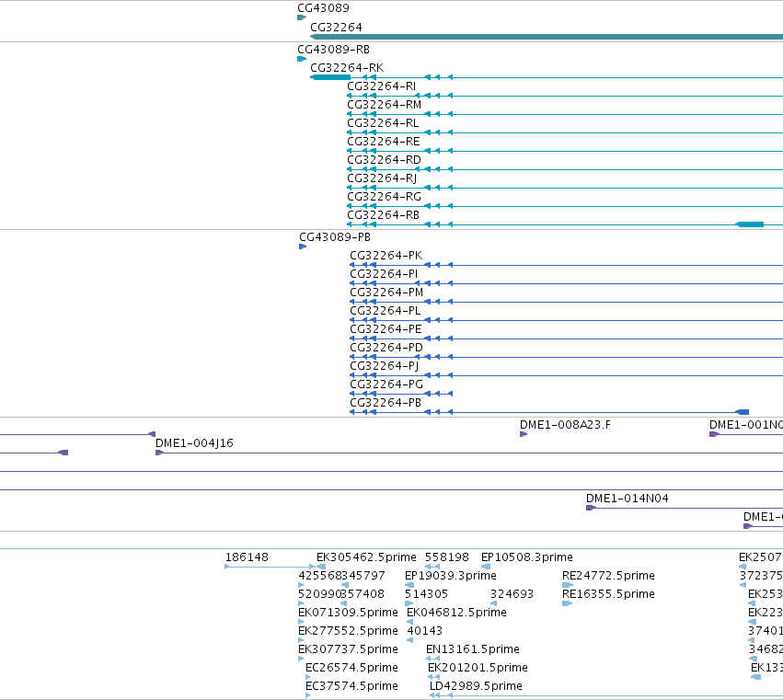Select the CG32264-PJ CDS label
The width and height of the screenshot is (783, 700).
tap(384, 366)
